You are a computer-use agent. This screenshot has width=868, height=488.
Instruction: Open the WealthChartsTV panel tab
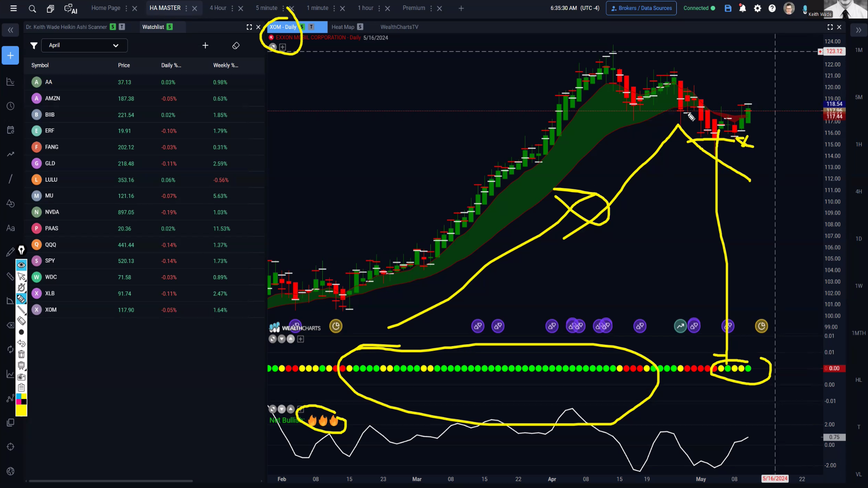pyautogui.click(x=399, y=27)
